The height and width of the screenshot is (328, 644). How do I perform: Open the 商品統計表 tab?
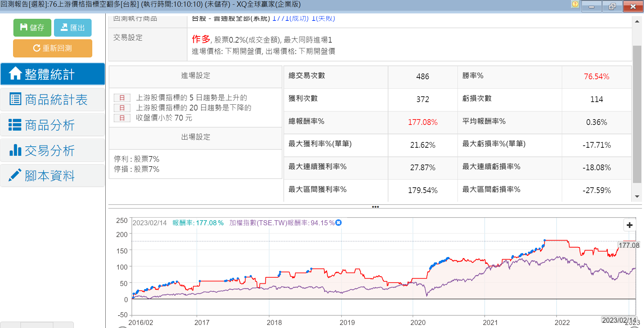click(x=53, y=99)
